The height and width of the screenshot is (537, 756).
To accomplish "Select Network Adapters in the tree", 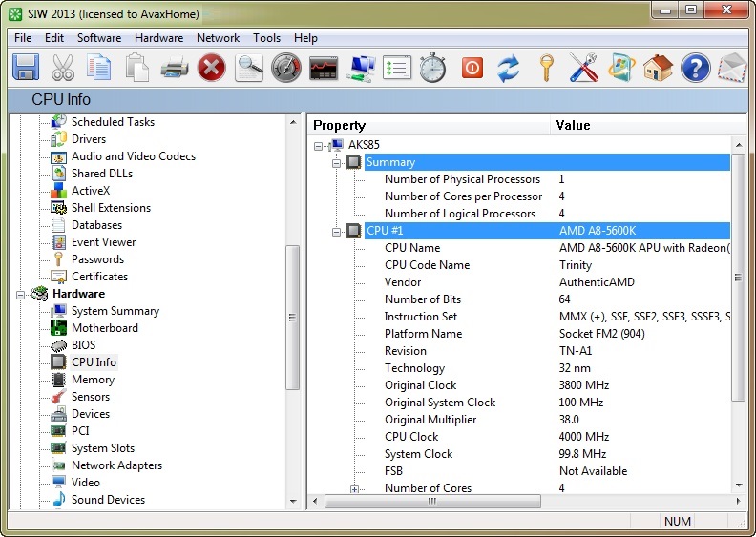I will [x=116, y=465].
